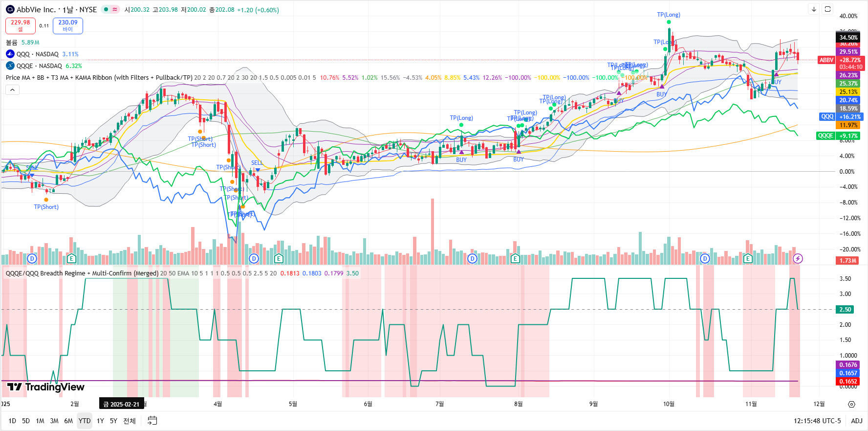
Task: Select the 6M time range
Action: pos(68,421)
